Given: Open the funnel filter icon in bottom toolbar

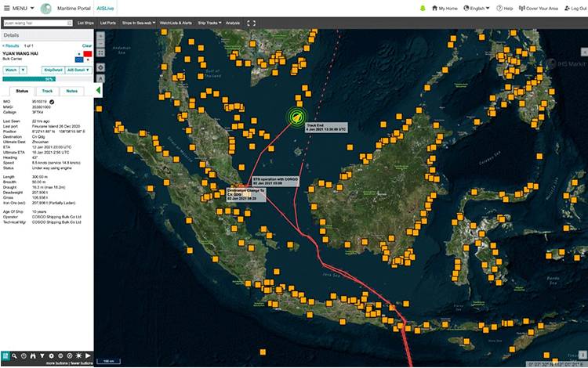Looking at the screenshot, I should tap(42, 355).
